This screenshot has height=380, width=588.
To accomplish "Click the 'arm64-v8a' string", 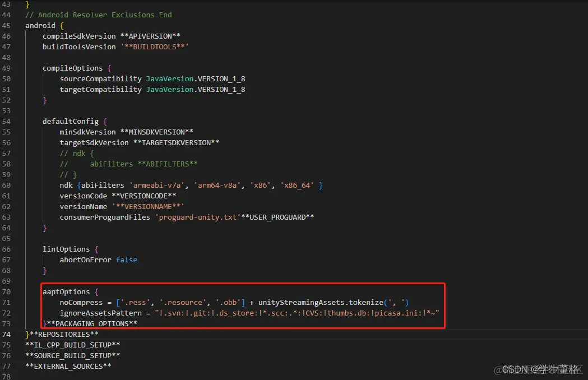I will point(217,186).
